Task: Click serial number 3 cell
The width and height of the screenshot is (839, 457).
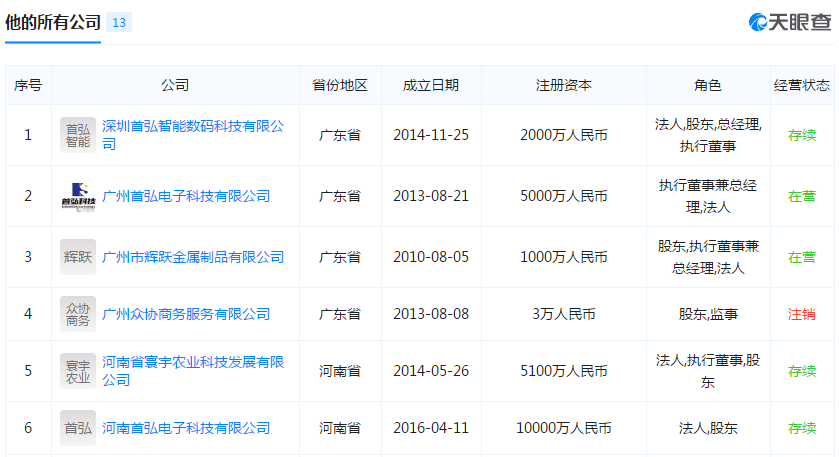Action: 28,257
